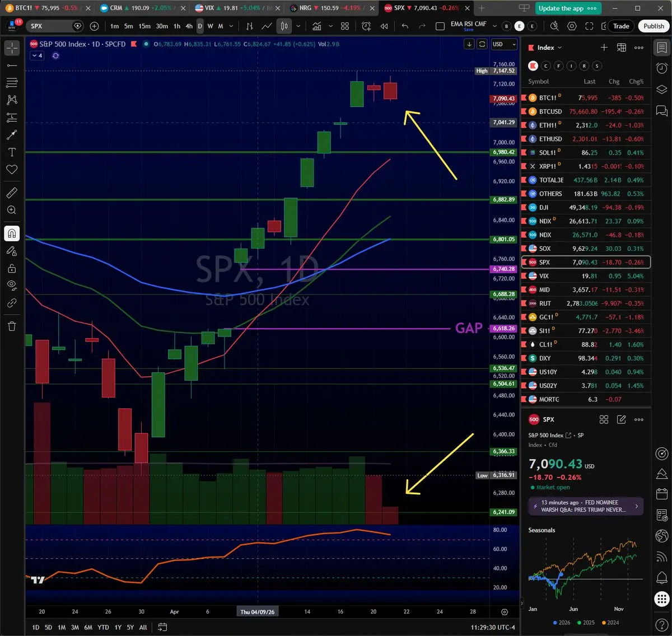This screenshot has width=672, height=636.
Task: Open the heart icons tool
Action: tap(12, 170)
